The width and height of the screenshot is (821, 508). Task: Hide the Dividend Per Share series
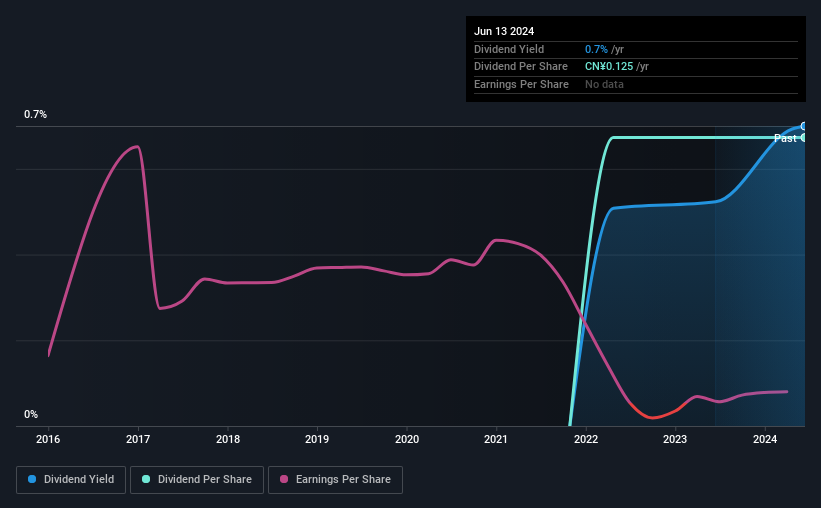pos(196,480)
